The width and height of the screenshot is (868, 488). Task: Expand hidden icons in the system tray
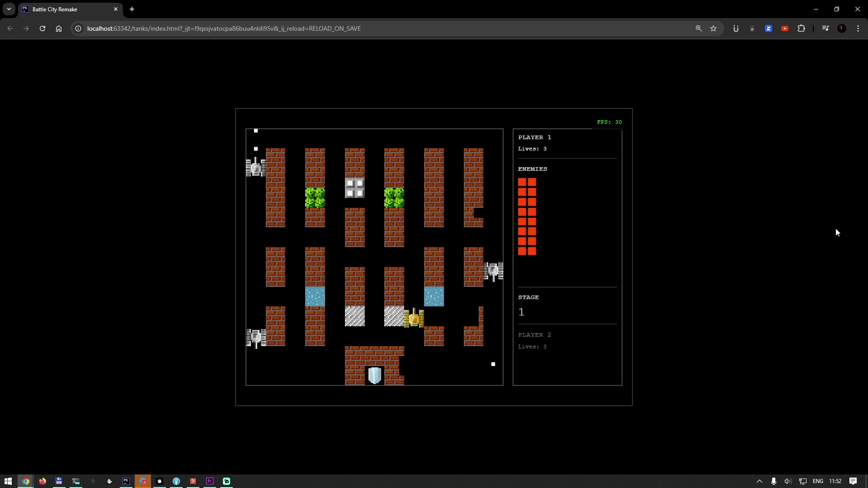click(760, 481)
